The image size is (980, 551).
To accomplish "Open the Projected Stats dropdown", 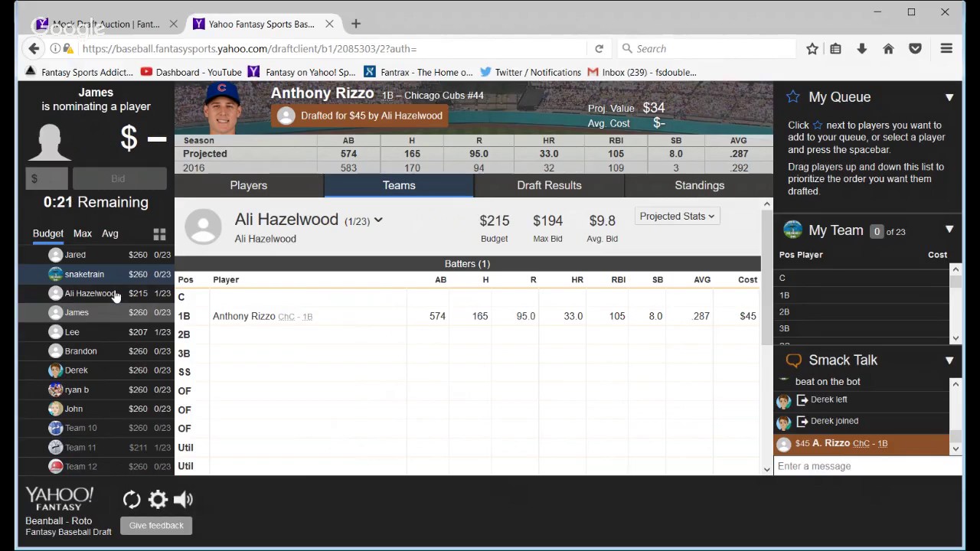I will [x=677, y=217].
